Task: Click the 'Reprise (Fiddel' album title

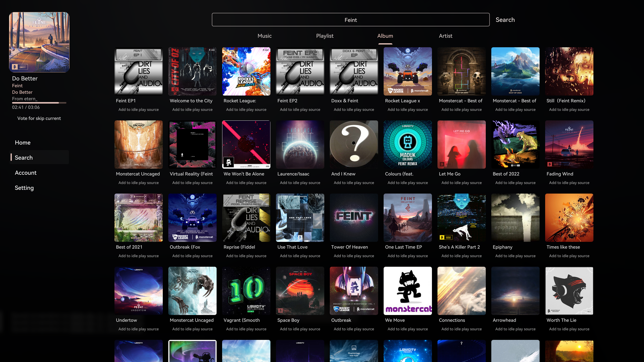Action: [239, 247]
